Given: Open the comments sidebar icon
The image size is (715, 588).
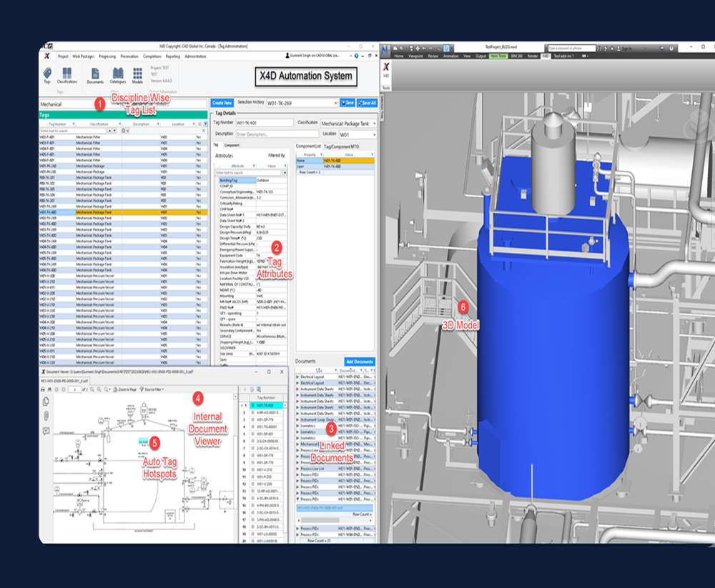Looking at the screenshot, I should tap(46, 432).
